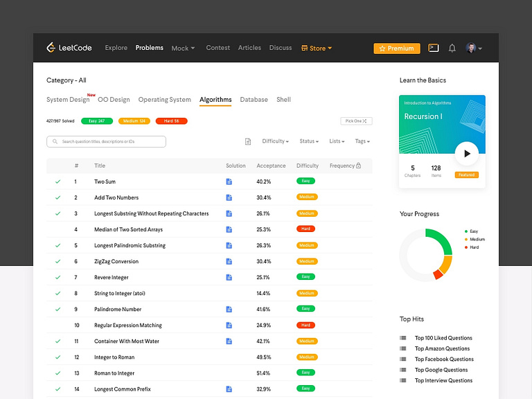Expand the Difficulty filter dropdown
Viewport: 532px width, 399px height.
point(275,141)
